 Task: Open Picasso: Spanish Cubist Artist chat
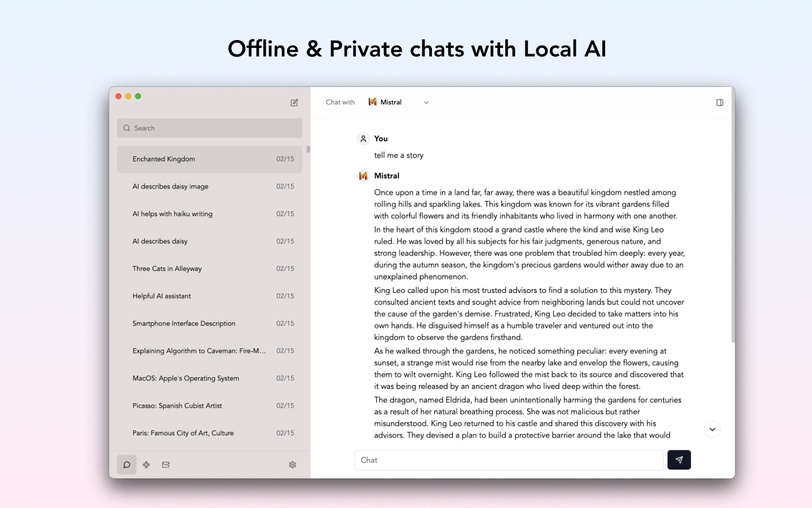coord(209,405)
